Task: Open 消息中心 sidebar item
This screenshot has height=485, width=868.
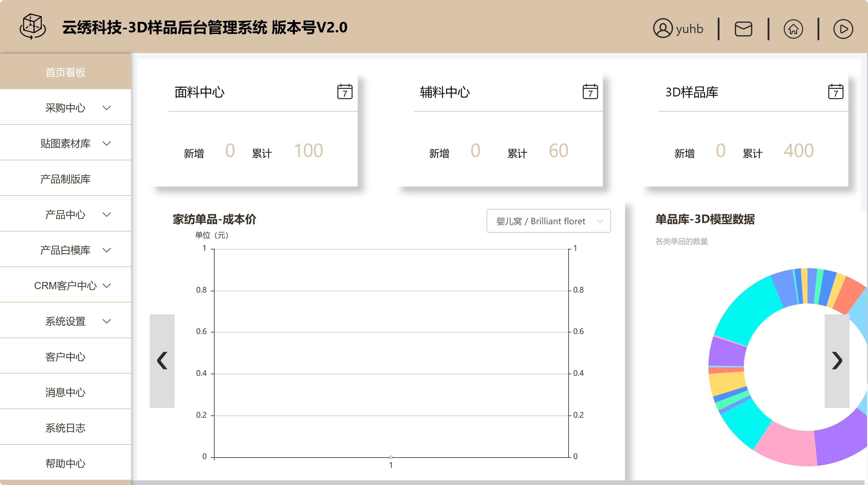Action: coord(65,392)
